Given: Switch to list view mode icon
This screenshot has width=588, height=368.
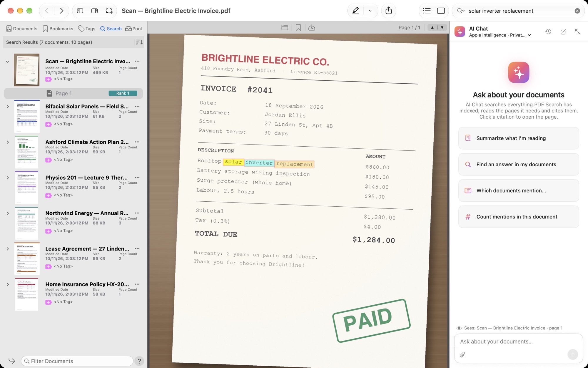Looking at the screenshot, I should [x=427, y=11].
